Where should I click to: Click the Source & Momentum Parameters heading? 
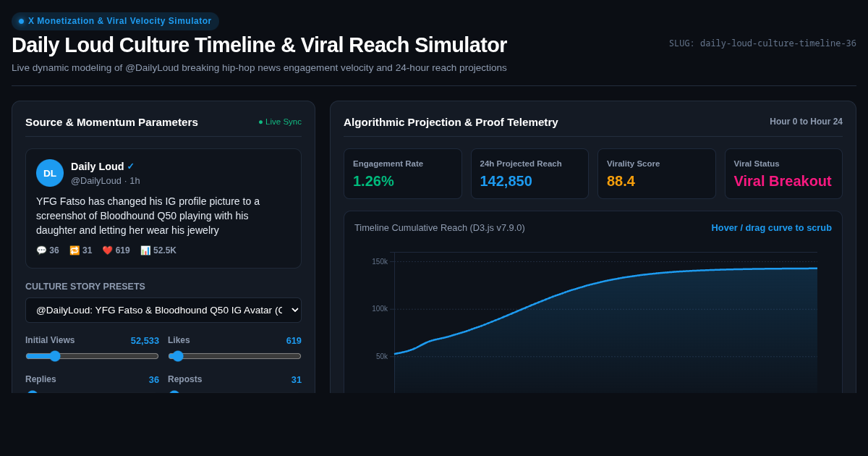pyautogui.click(x=111, y=122)
